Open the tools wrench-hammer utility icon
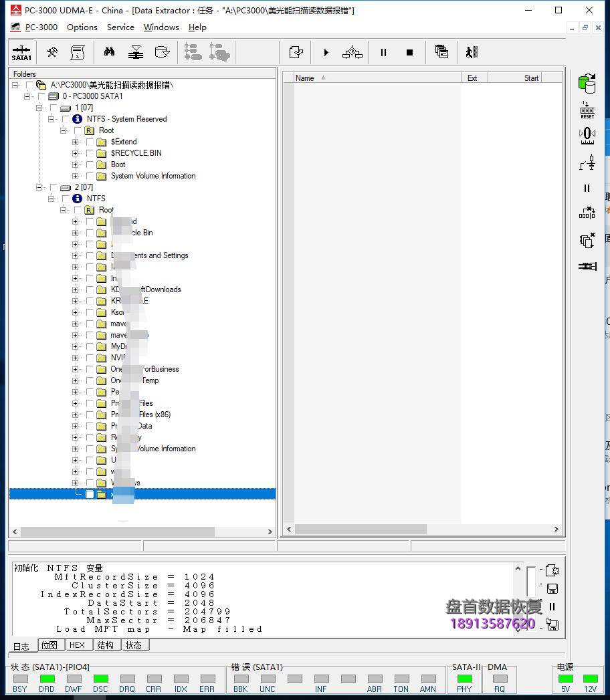Viewport: 610px width, 700px height. [x=52, y=52]
